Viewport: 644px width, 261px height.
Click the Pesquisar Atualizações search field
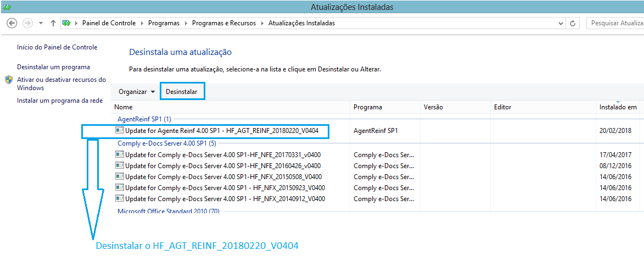coord(615,24)
